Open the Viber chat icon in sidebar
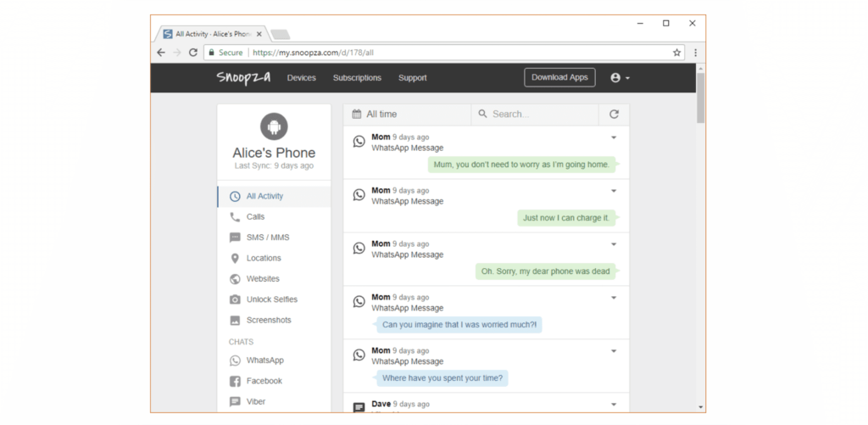The image size is (868, 425). [x=236, y=402]
